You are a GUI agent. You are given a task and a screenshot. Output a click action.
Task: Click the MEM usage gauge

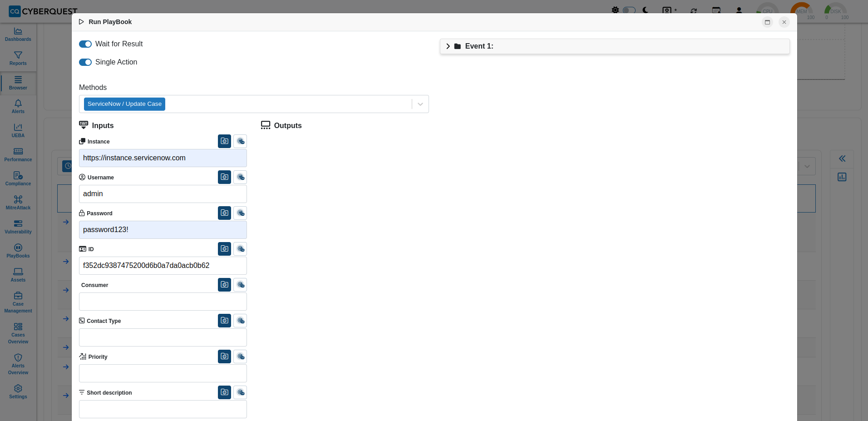pyautogui.click(x=802, y=11)
